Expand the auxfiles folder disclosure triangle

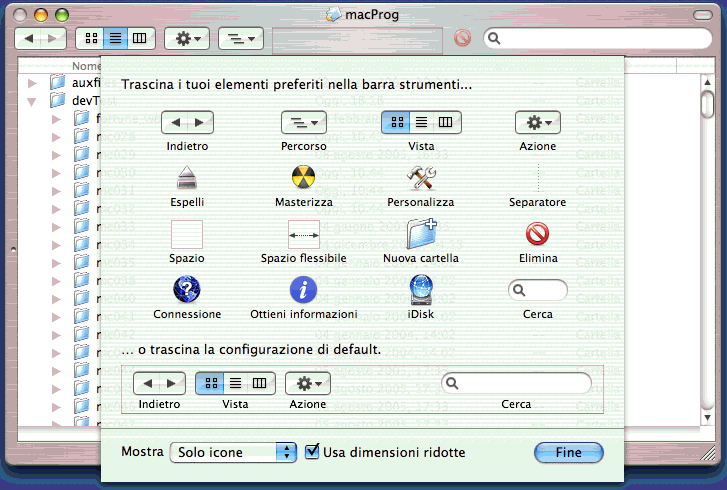32,83
